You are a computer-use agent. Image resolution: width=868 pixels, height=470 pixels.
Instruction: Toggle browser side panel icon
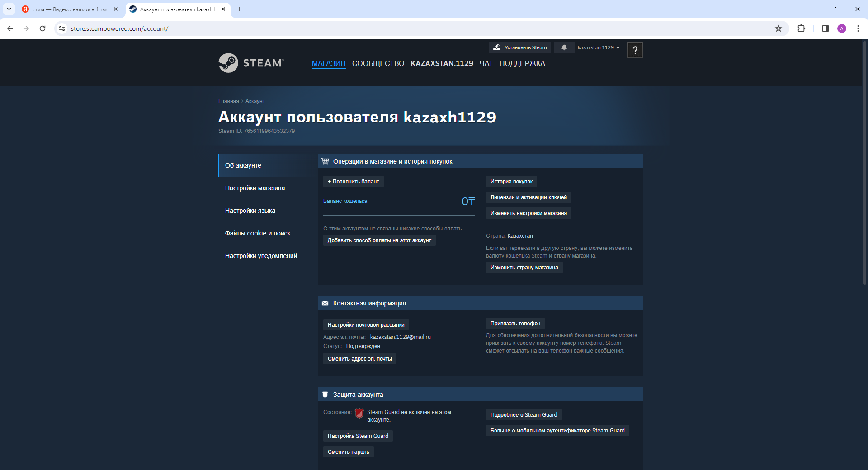(826, 28)
